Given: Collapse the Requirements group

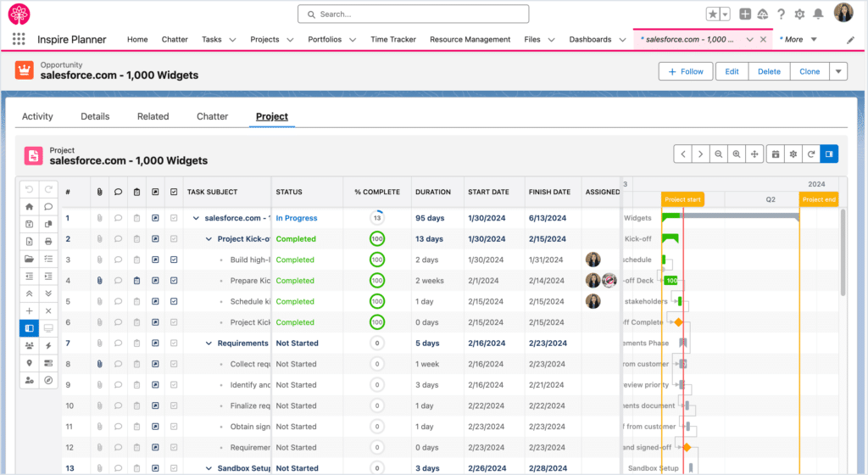Looking at the screenshot, I should (x=209, y=344).
